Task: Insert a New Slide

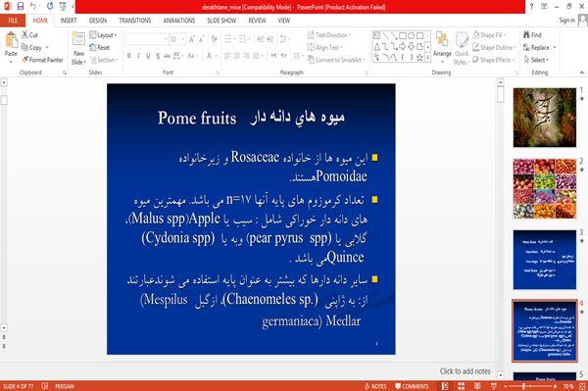Action: (78, 48)
